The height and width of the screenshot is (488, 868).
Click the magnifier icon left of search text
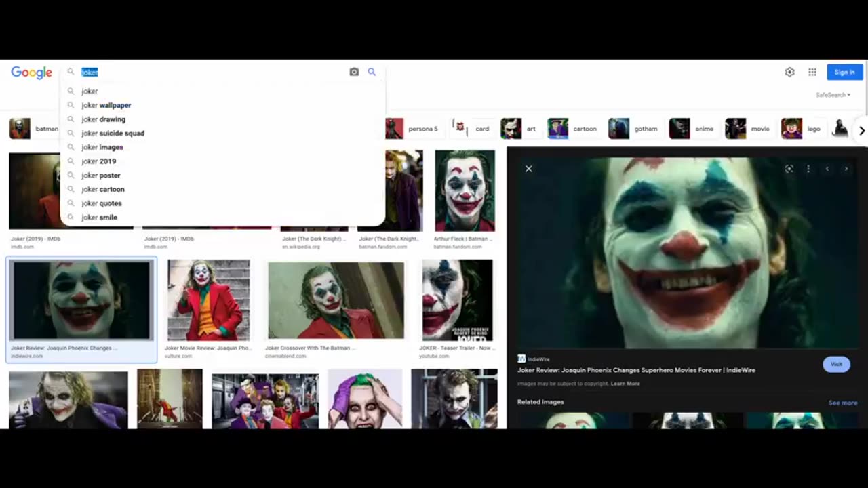[x=71, y=72]
